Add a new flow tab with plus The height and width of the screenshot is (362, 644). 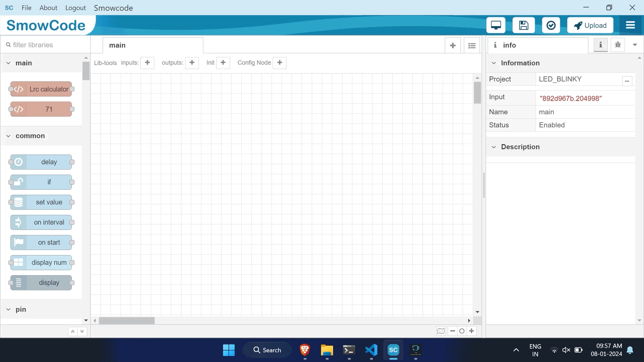(x=453, y=46)
